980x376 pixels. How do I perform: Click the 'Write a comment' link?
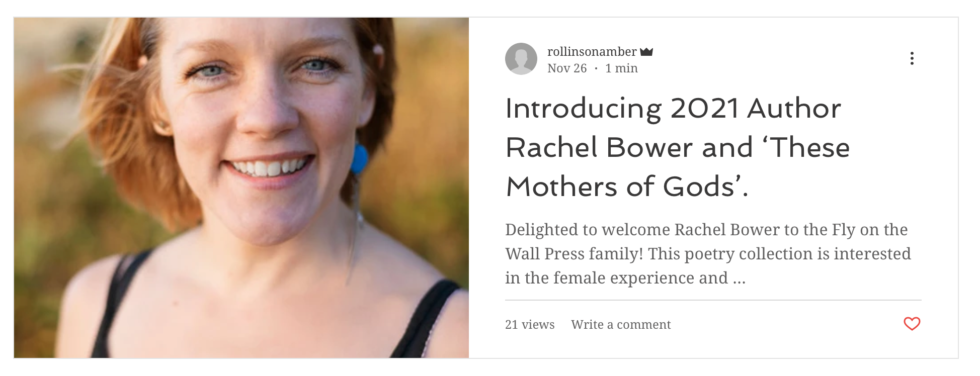[621, 325]
